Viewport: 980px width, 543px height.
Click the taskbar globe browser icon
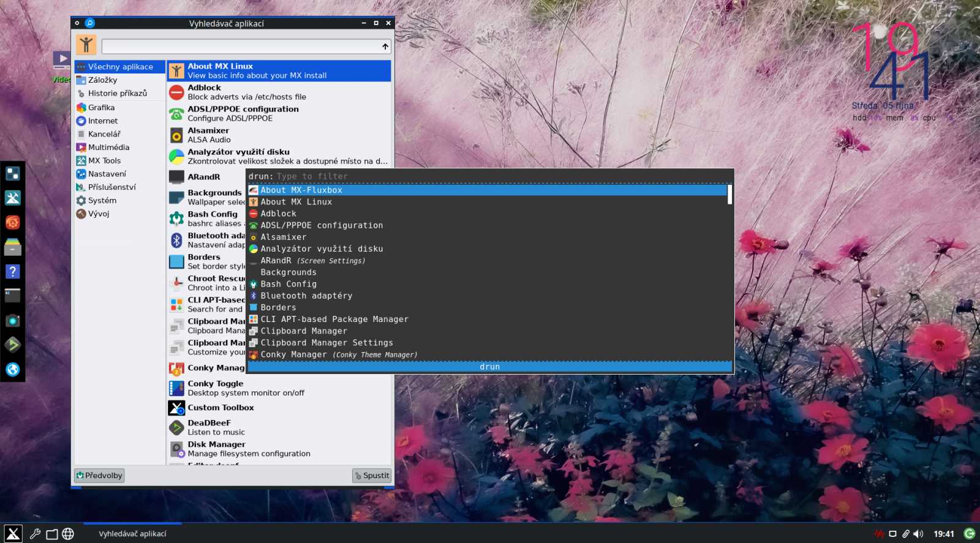(68, 534)
